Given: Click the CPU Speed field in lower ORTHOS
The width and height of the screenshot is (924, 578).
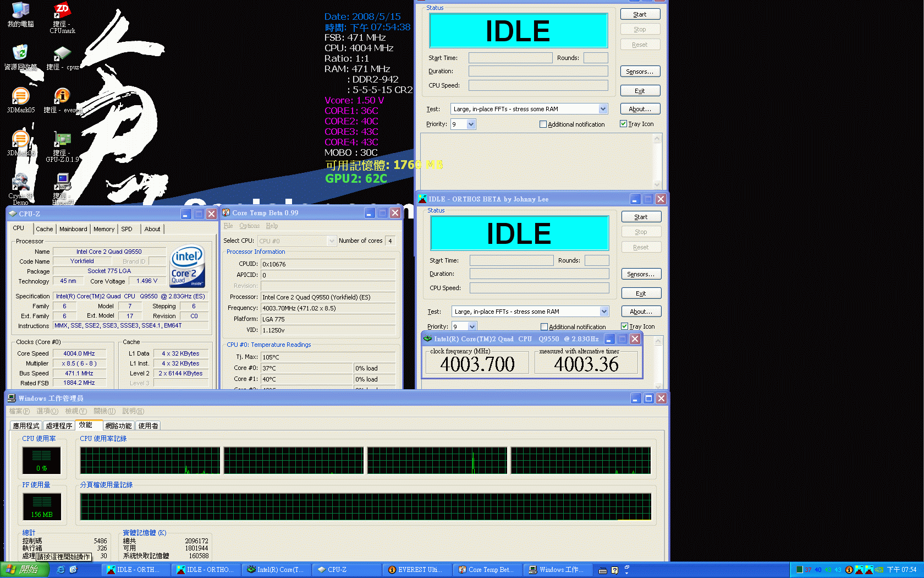Looking at the screenshot, I should coord(540,288).
